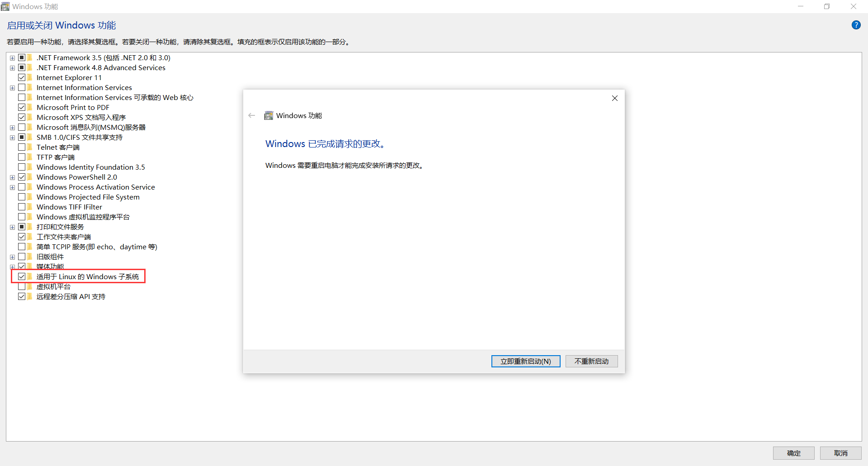Uncheck Microsoft XPS 文档写入程序 checkbox
The width and height of the screenshot is (868, 466).
click(22, 117)
